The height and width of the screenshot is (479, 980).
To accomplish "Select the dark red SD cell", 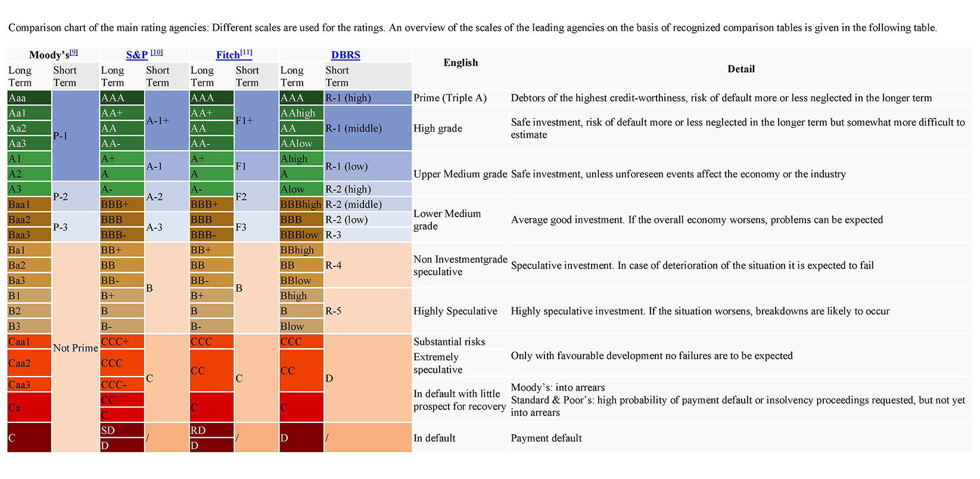I will [122, 430].
